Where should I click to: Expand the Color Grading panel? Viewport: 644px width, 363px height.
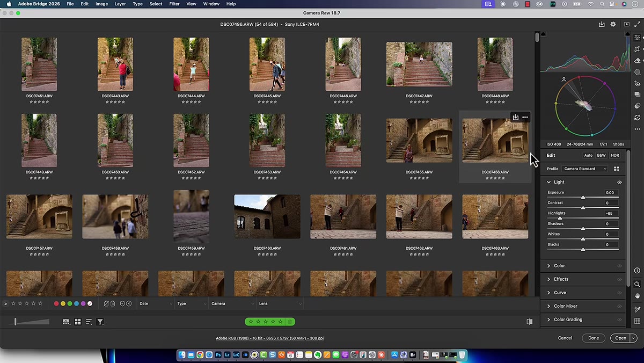pyautogui.click(x=548, y=320)
